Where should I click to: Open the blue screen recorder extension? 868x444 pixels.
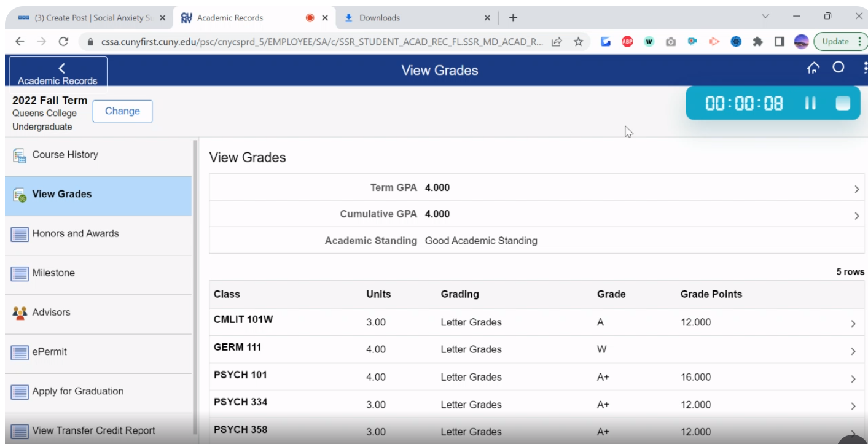pyautogui.click(x=692, y=42)
